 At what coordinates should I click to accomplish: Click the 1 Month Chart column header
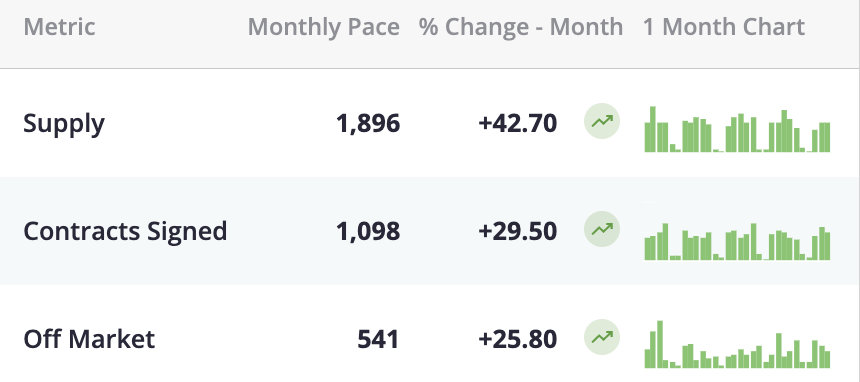[724, 27]
